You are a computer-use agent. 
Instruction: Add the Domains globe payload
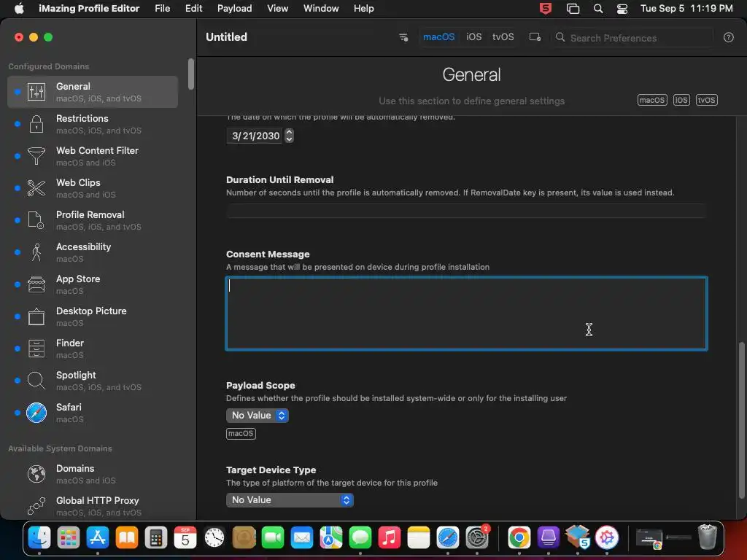36,474
